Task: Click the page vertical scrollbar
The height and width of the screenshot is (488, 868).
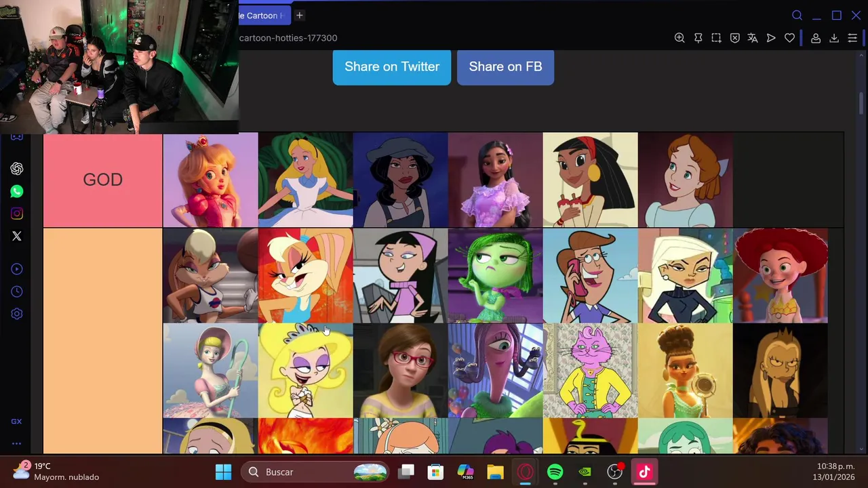Action: [x=862, y=104]
